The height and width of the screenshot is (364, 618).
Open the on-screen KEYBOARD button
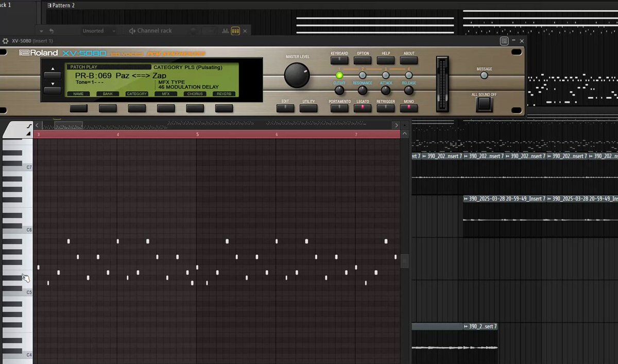click(x=339, y=60)
